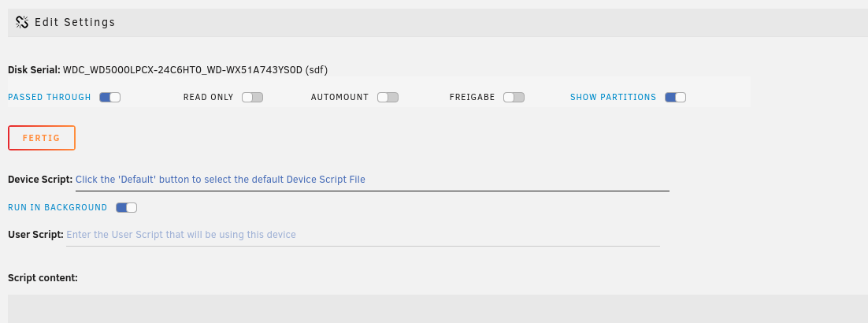Click the Show Partitions label text
The width and height of the screenshot is (868, 323).
coord(613,98)
